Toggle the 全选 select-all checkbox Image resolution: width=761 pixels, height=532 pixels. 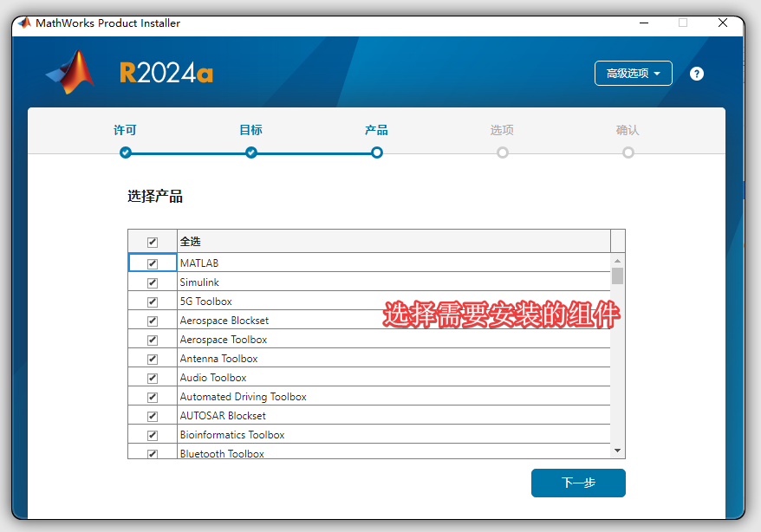153,242
